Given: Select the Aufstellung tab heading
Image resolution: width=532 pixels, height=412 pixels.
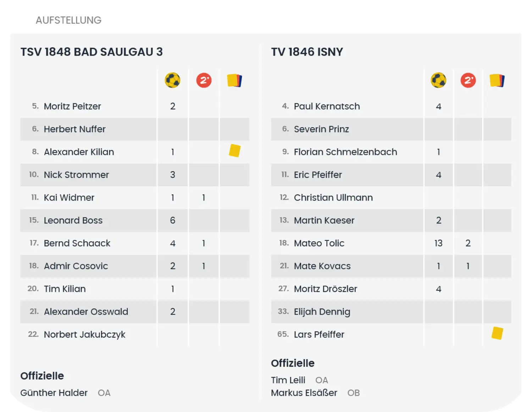Looking at the screenshot, I should (x=68, y=20).
